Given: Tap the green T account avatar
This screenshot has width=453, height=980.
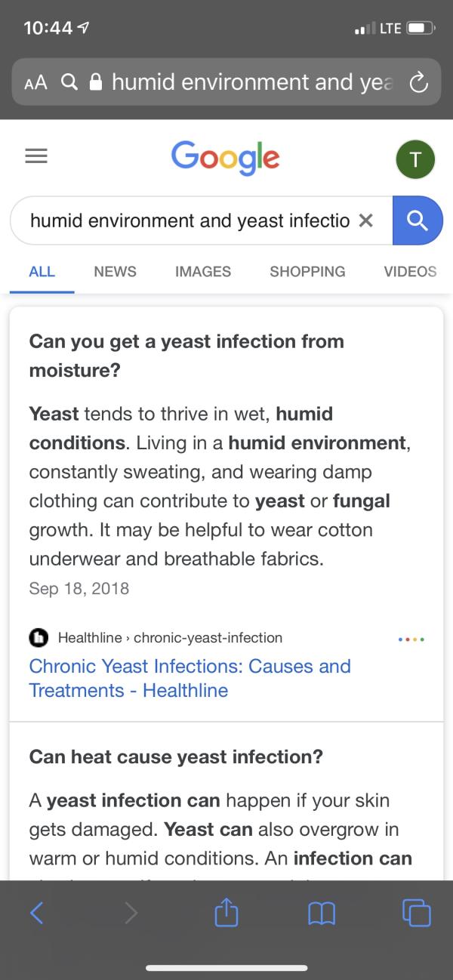Looking at the screenshot, I should click(x=415, y=159).
